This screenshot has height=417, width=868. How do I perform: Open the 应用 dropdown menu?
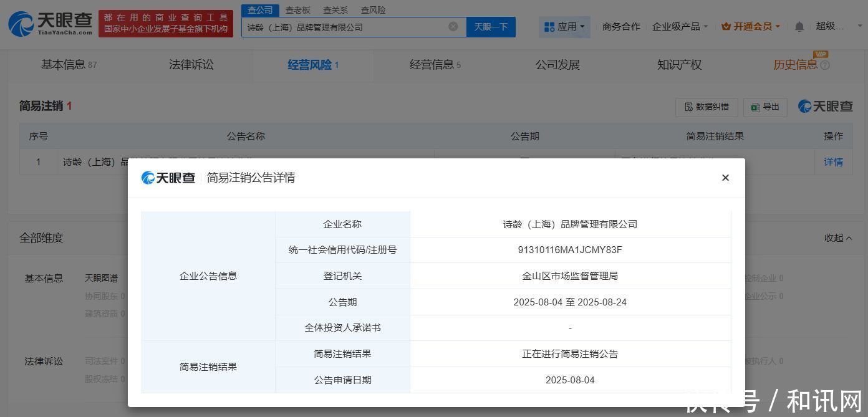click(x=564, y=27)
